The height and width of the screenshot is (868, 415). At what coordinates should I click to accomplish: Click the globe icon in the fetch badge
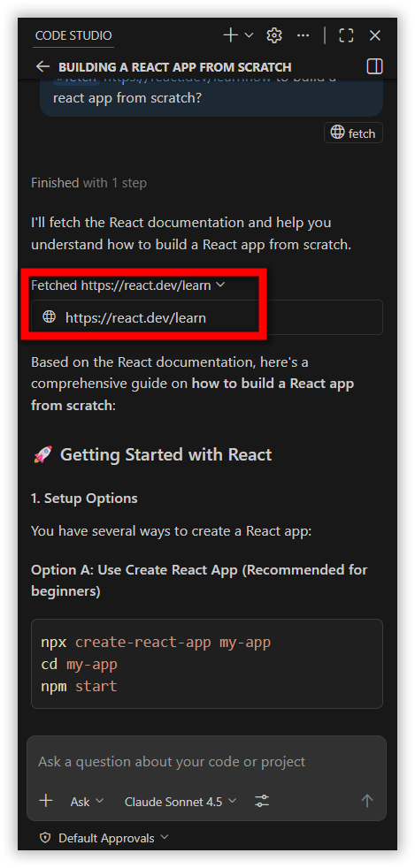337,133
